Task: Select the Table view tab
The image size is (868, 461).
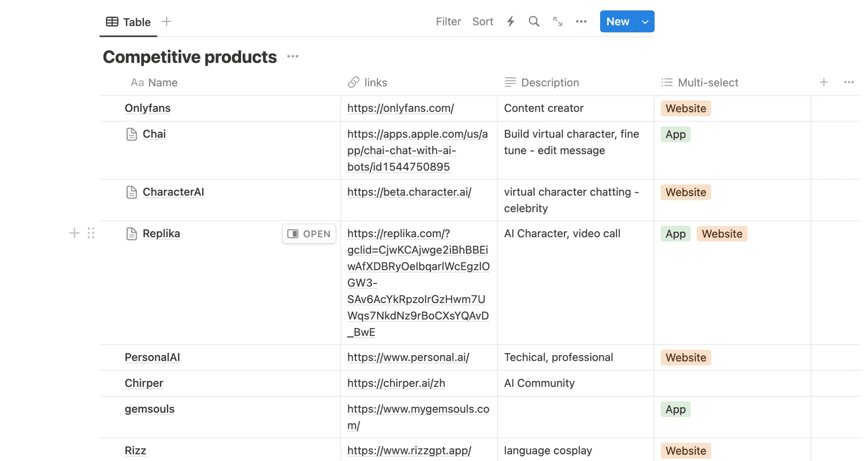Action: tap(128, 22)
